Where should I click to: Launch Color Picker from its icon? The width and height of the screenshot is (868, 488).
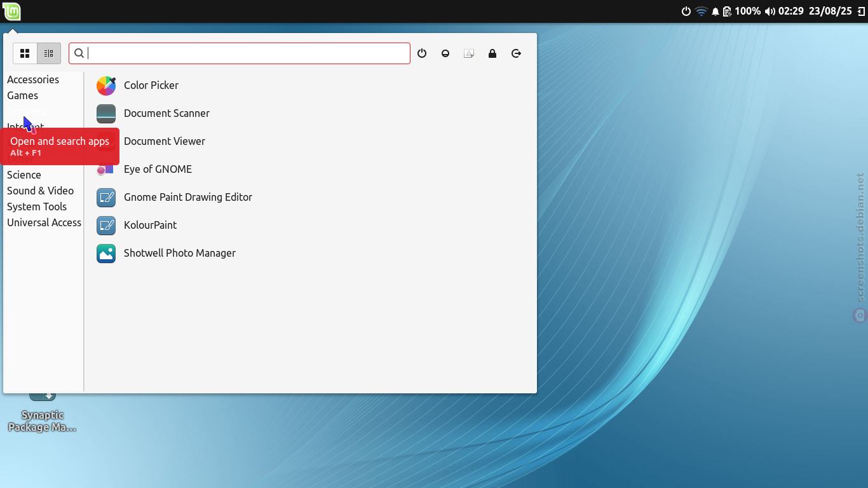point(106,86)
